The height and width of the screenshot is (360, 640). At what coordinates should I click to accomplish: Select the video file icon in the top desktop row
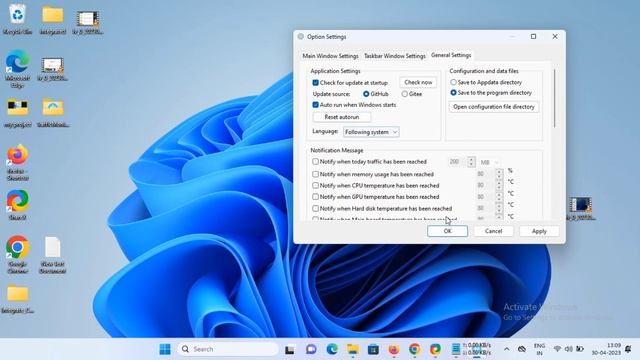coord(87,22)
